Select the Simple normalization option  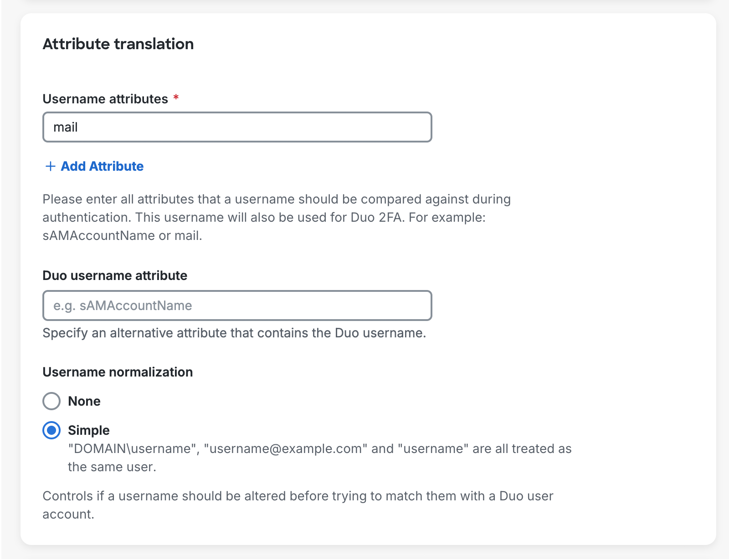click(51, 430)
